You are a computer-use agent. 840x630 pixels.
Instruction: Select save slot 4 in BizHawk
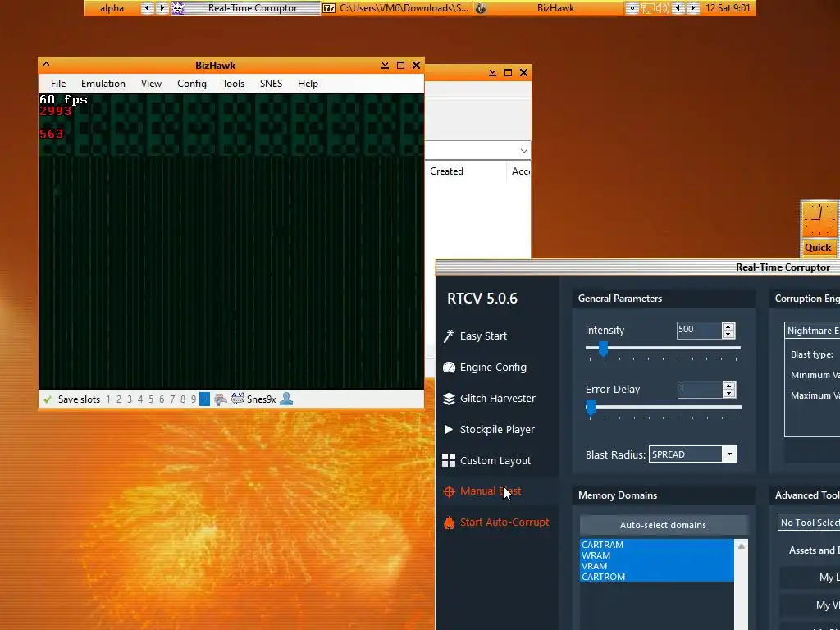(x=140, y=399)
